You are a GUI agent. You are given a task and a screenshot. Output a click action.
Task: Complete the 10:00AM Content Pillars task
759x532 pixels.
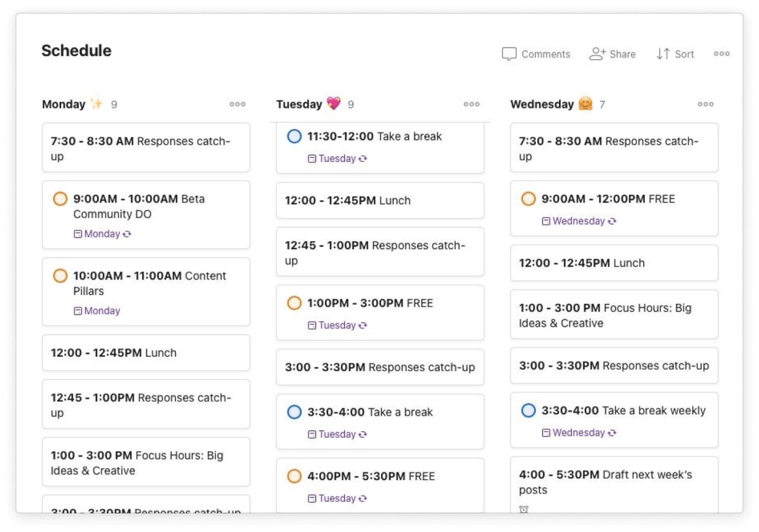(x=60, y=276)
